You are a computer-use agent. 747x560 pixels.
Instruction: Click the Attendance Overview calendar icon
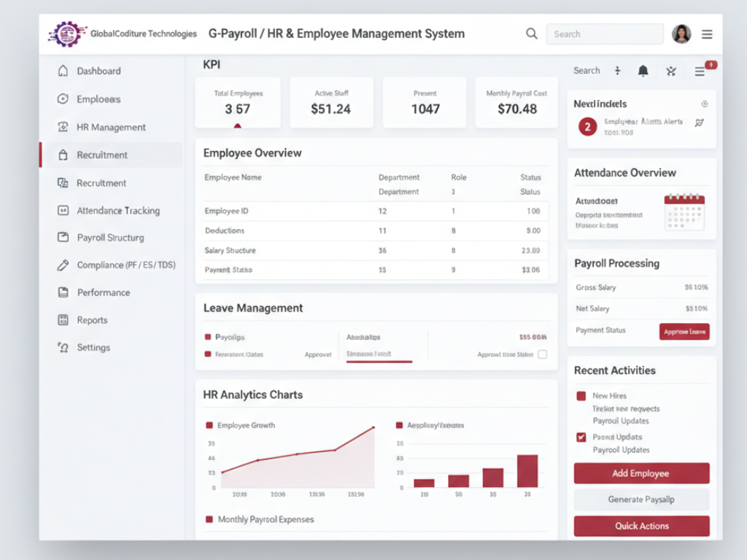(x=684, y=211)
